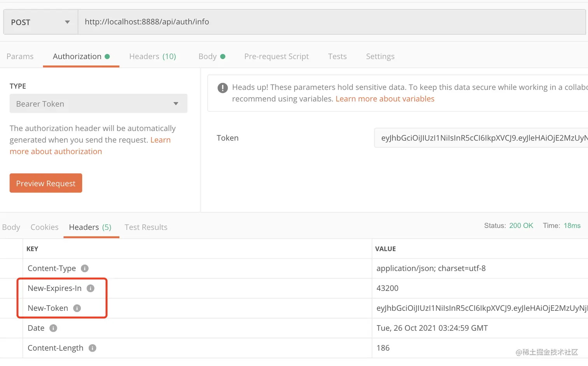Open the POST method dropdown
This screenshot has width=588, height=366.
tap(40, 22)
